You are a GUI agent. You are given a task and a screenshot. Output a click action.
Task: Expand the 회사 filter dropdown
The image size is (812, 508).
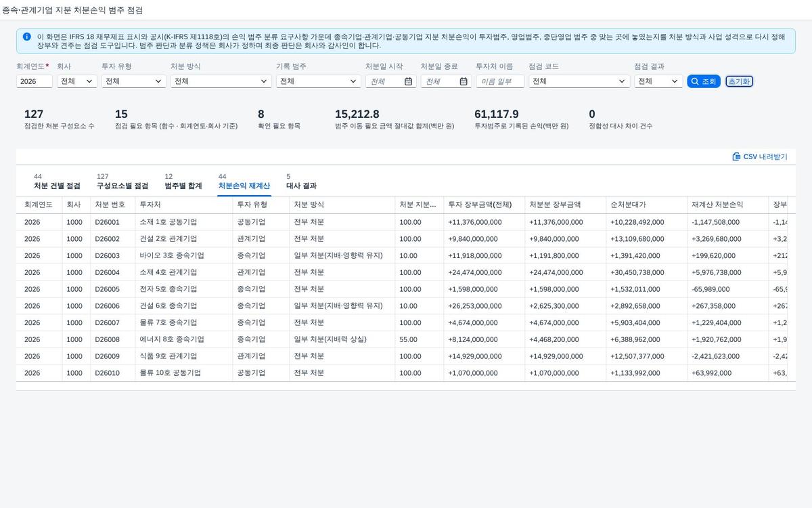coord(77,81)
